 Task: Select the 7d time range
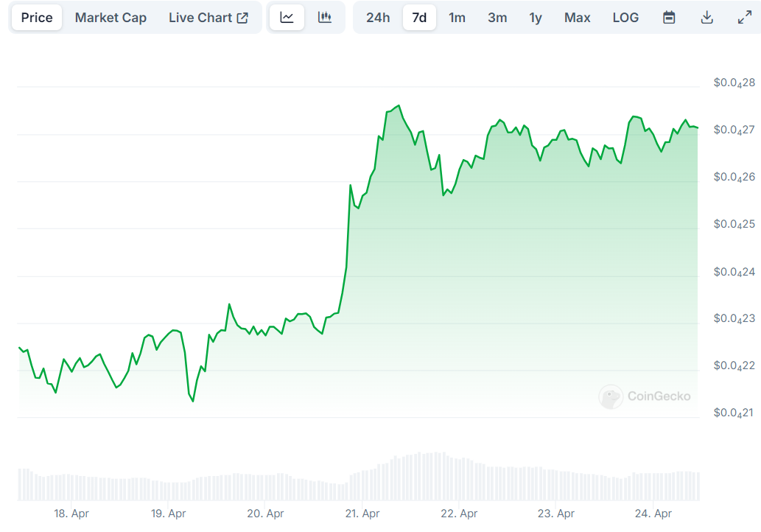tap(419, 18)
